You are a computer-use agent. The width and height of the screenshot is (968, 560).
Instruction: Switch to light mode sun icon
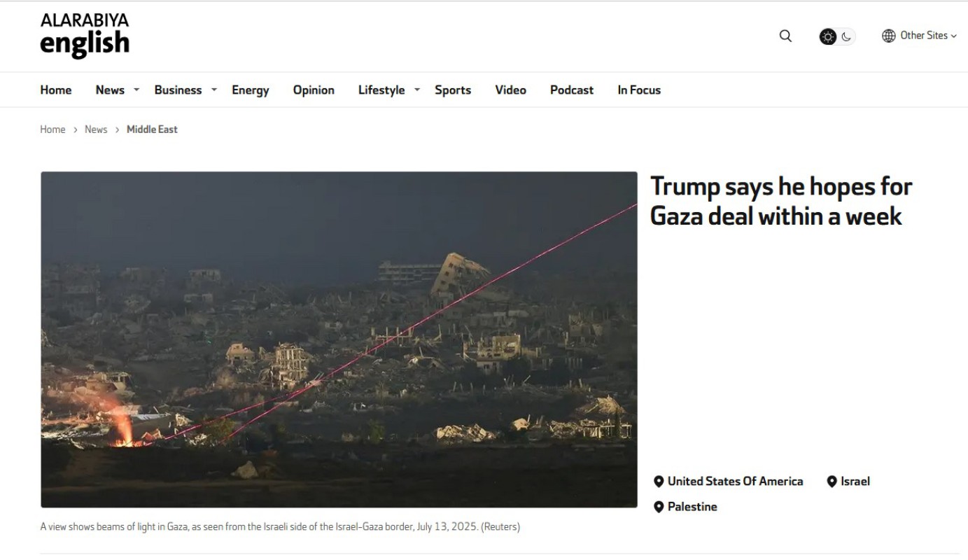[828, 36]
